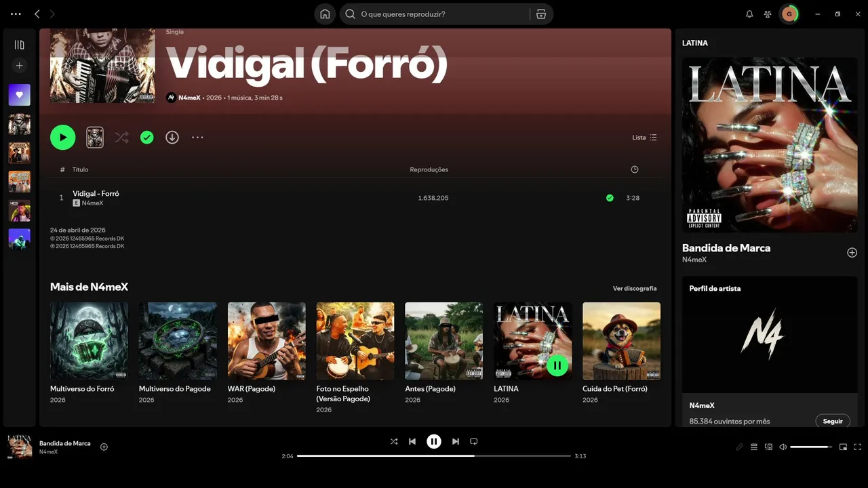Follow N4meX with the Seguir button
Image resolution: width=868 pixels, height=488 pixels.
coord(833,422)
